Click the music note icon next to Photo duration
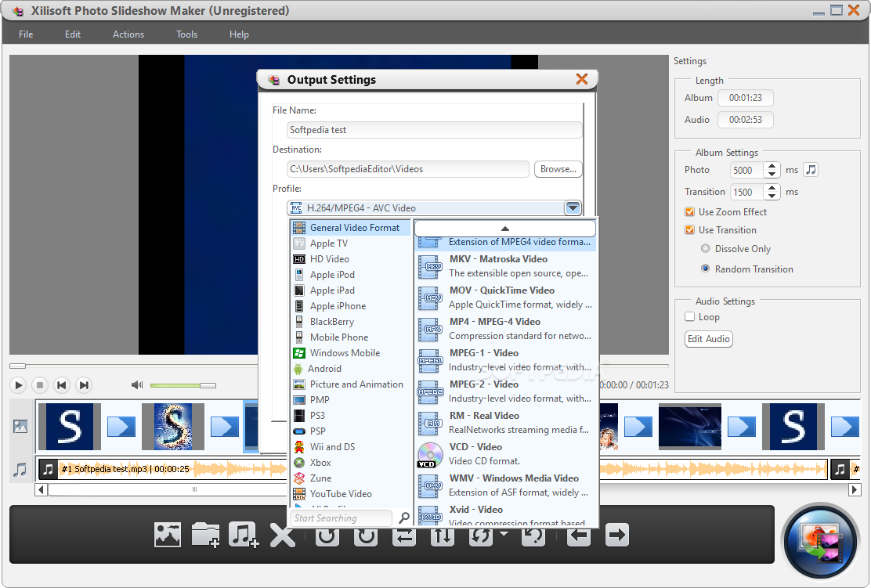The height and width of the screenshot is (588, 871). coord(811,170)
